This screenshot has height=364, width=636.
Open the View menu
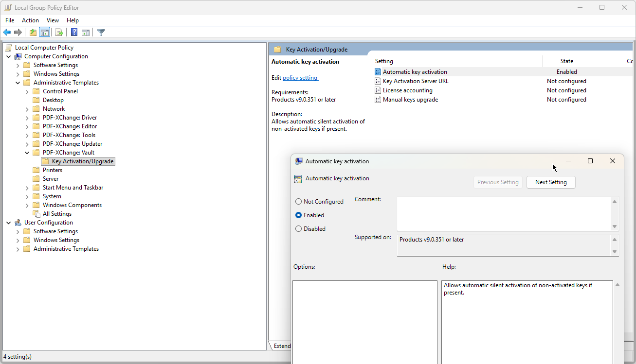coord(53,20)
